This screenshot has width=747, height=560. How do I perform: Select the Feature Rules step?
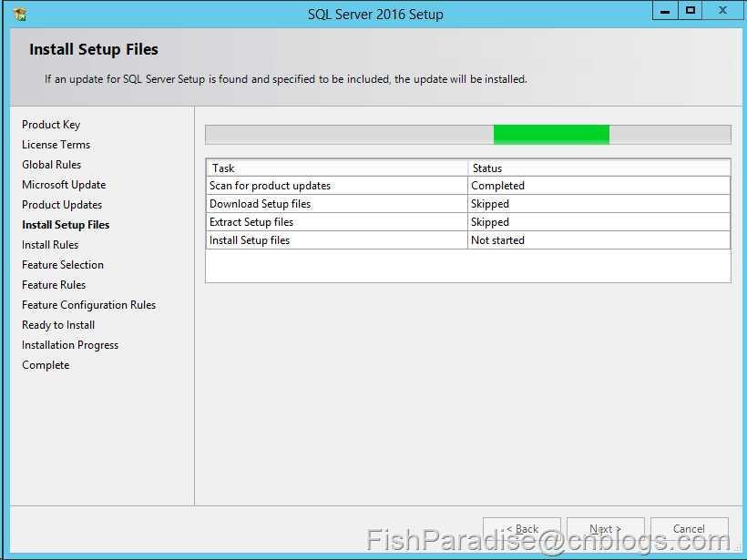54,285
